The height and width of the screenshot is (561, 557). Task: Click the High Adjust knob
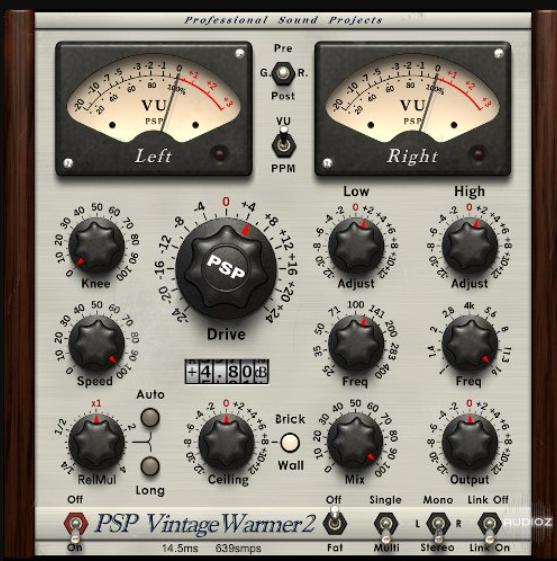tap(470, 246)
